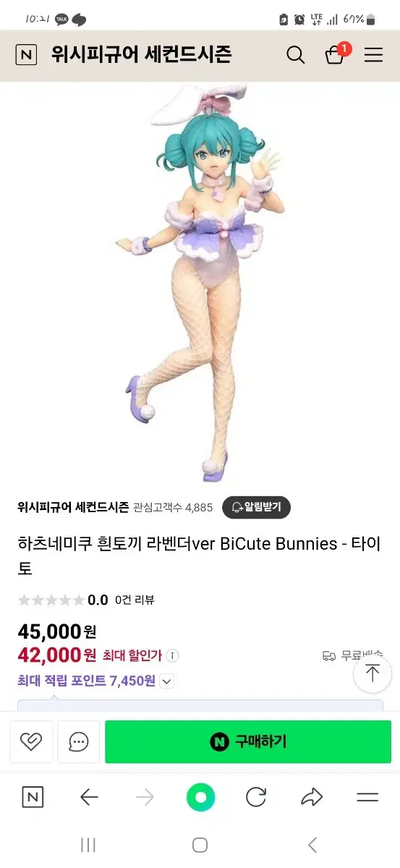This screenshot has height=868, width=400.
Task: Tap the green 구매하기 buy button
Action: pyautogui.click(x=248, y=741)
